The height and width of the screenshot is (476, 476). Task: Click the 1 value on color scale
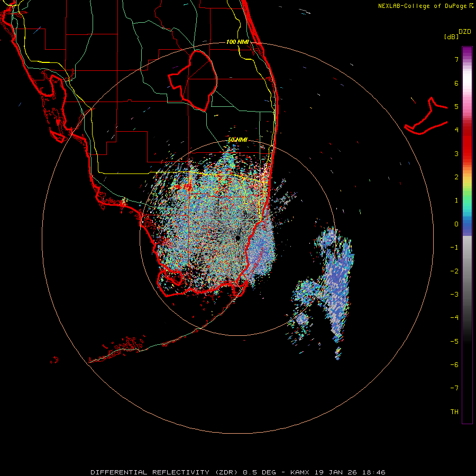(456, 200)
